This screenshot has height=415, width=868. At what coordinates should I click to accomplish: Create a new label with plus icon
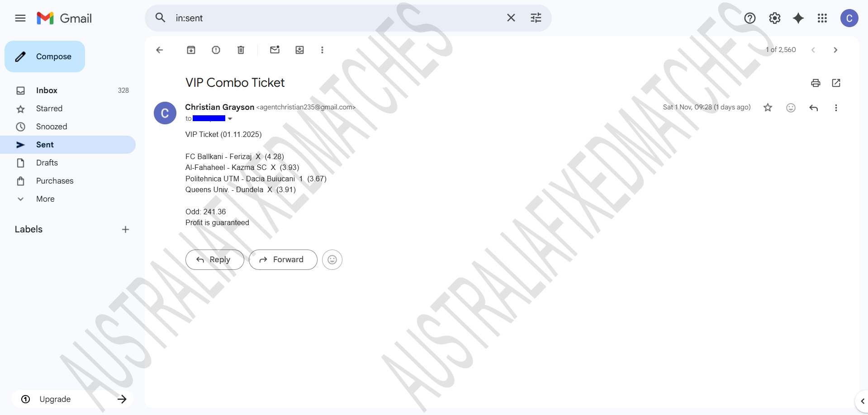(x=125, y=229)
